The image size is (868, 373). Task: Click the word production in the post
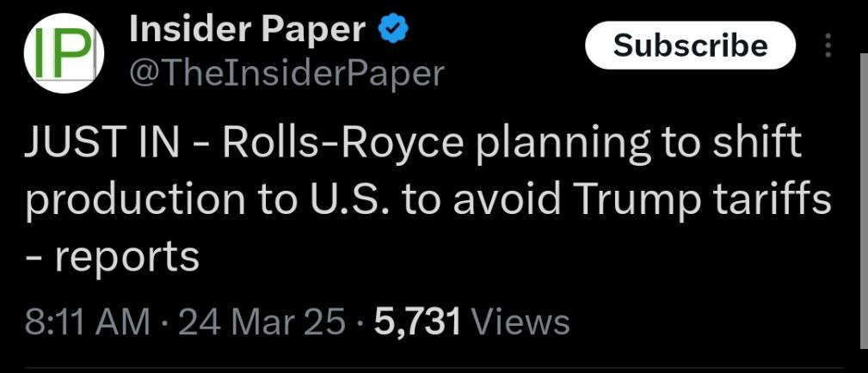135,202
